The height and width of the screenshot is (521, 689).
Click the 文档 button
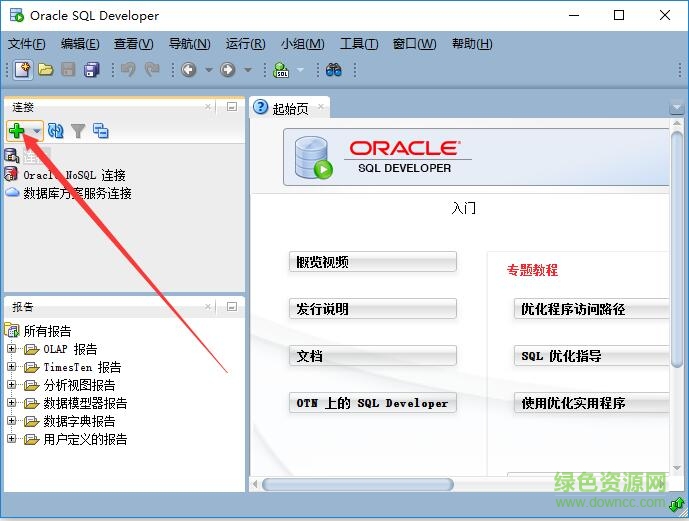(x=373, y=355)
